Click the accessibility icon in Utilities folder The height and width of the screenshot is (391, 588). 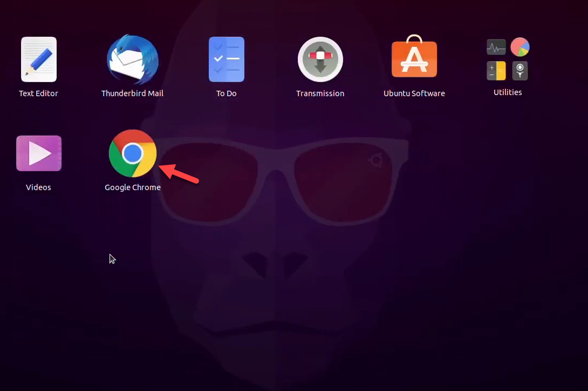tap(519, 71)
